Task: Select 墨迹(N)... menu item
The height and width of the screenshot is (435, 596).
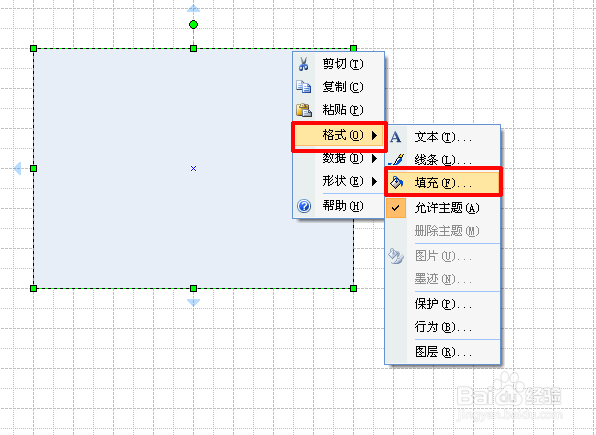Action: (x=443, y=279)
